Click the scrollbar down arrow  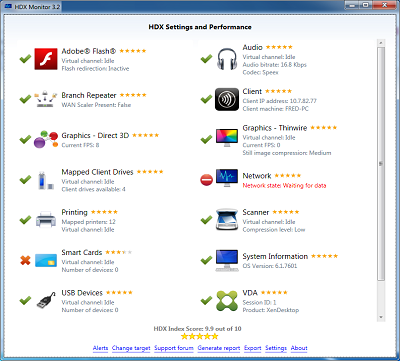coord(381,317)
